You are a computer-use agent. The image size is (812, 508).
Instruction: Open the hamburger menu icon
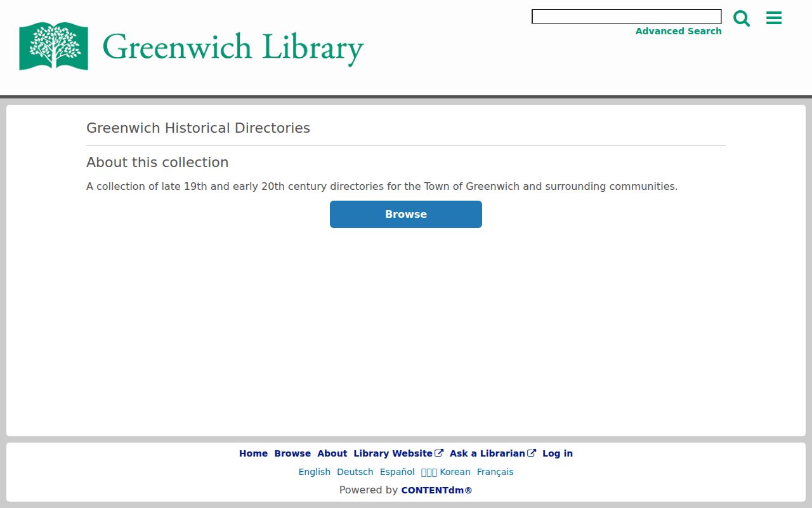[x=774, y=18]
